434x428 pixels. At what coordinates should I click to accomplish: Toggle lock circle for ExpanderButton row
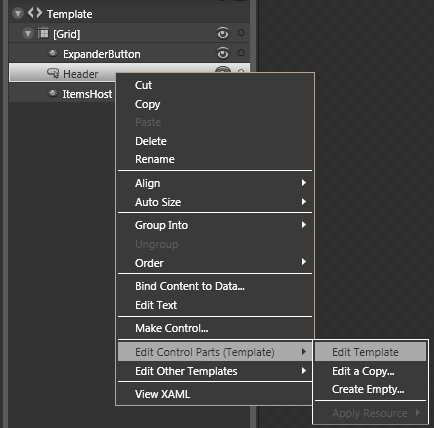(x=241, y=53)
